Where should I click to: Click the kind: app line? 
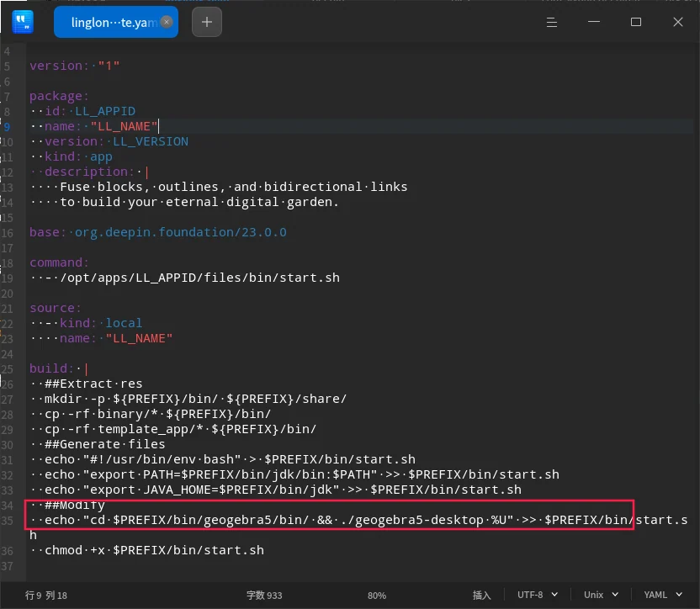coord(72,156)
